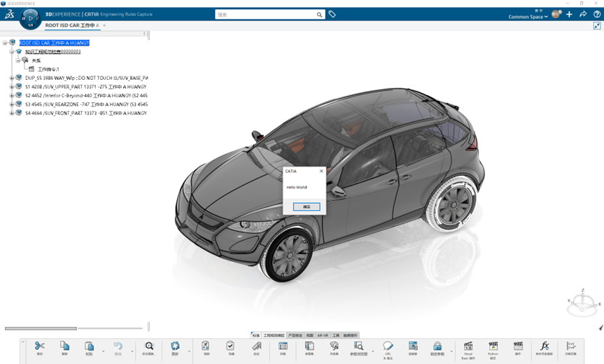Select the Action clapperboard icon
604x364 pixels.
518,346
